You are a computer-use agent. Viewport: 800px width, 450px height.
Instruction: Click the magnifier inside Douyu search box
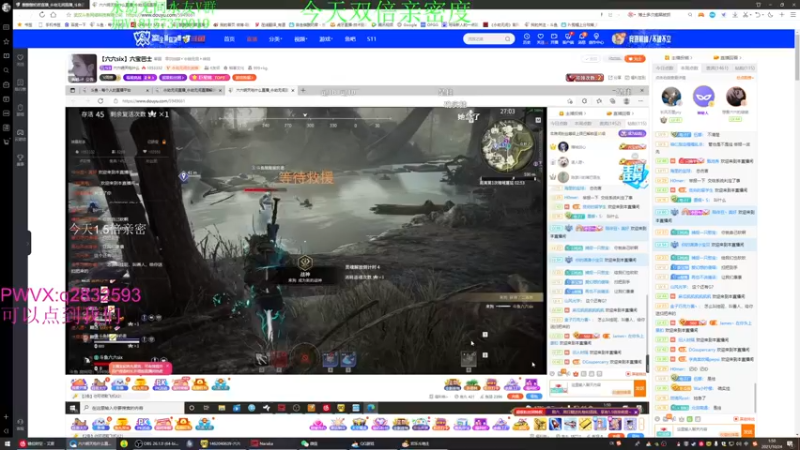508,39
